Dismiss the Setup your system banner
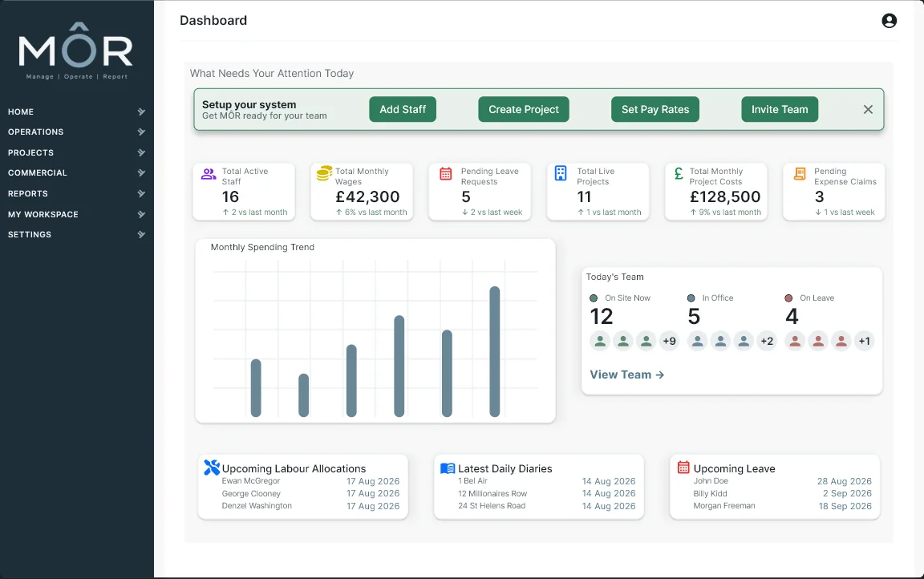Screen dimensions: 924x579 tap(867, 110)
